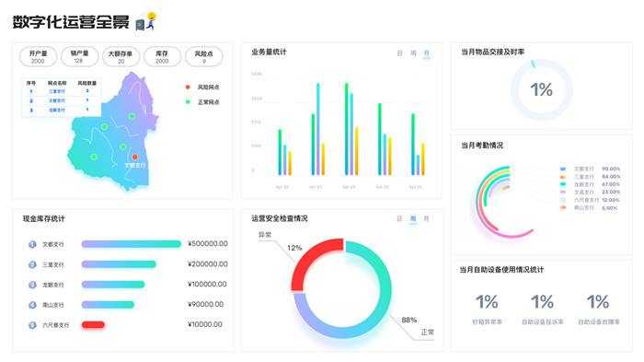Select 月 tab in 运营安全检查情况 panel
The width and height of the screenshot is (644, 362).
click(x=426, y=219)
